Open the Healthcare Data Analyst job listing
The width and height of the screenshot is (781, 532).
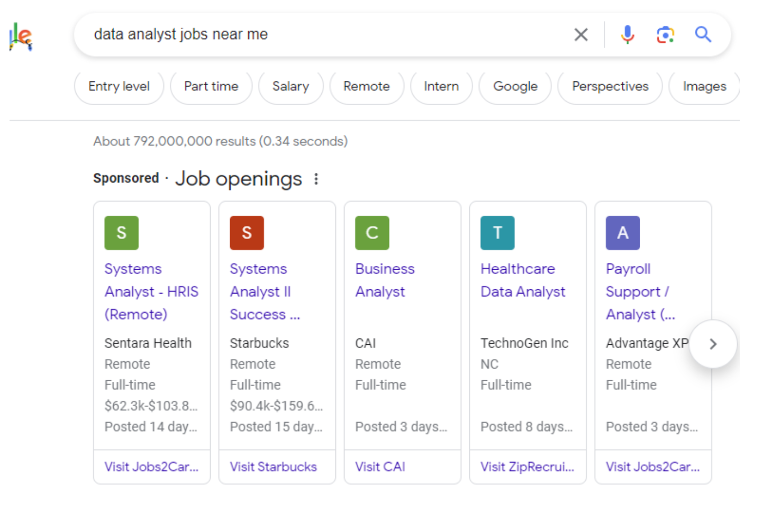pos(523,280)
